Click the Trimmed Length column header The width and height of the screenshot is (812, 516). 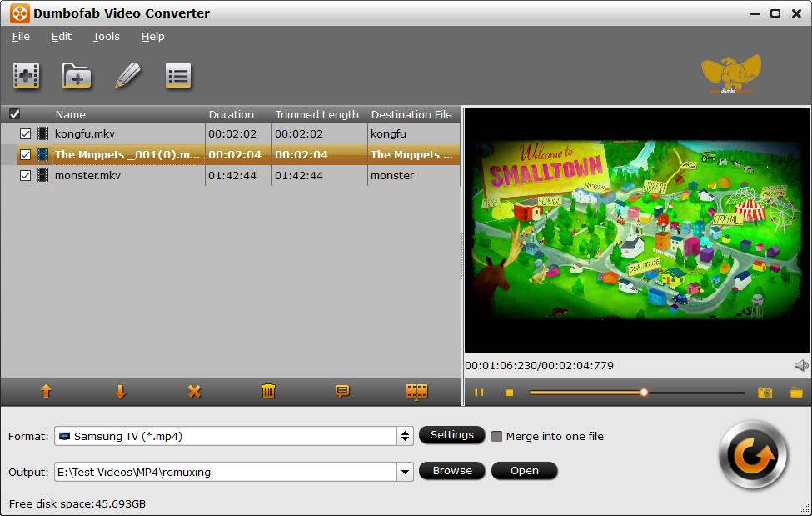317,114
